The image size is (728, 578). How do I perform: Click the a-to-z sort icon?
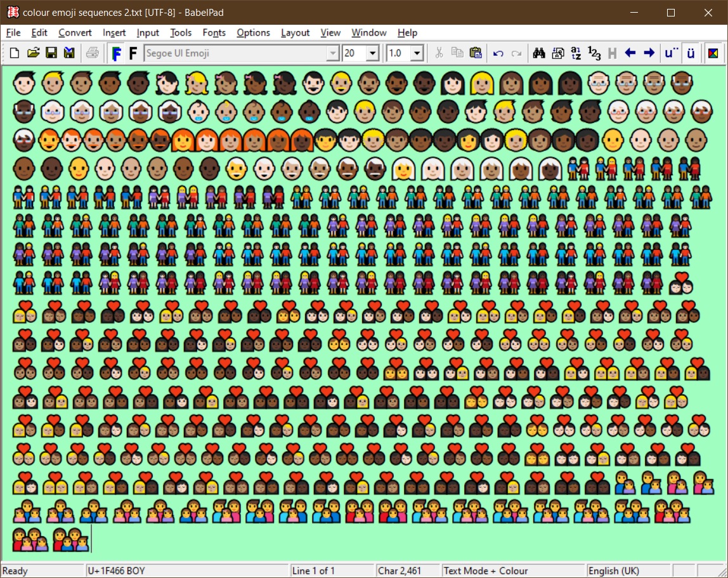point(576,53)
